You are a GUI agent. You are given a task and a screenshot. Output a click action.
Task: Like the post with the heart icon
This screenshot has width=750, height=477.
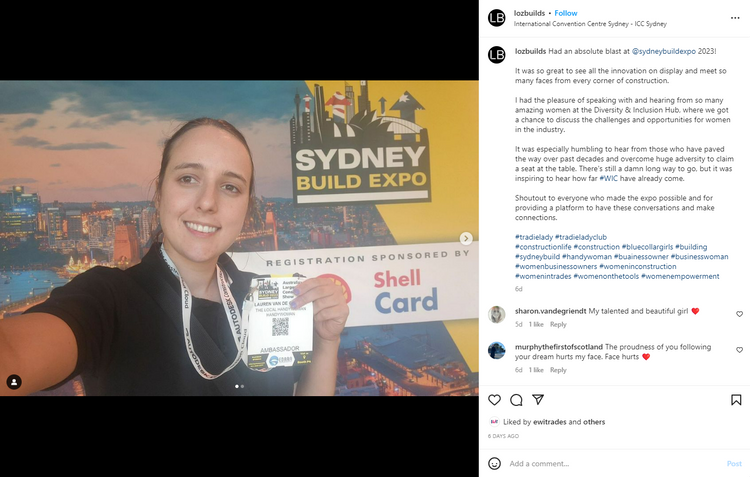click(x=494, y=400)
